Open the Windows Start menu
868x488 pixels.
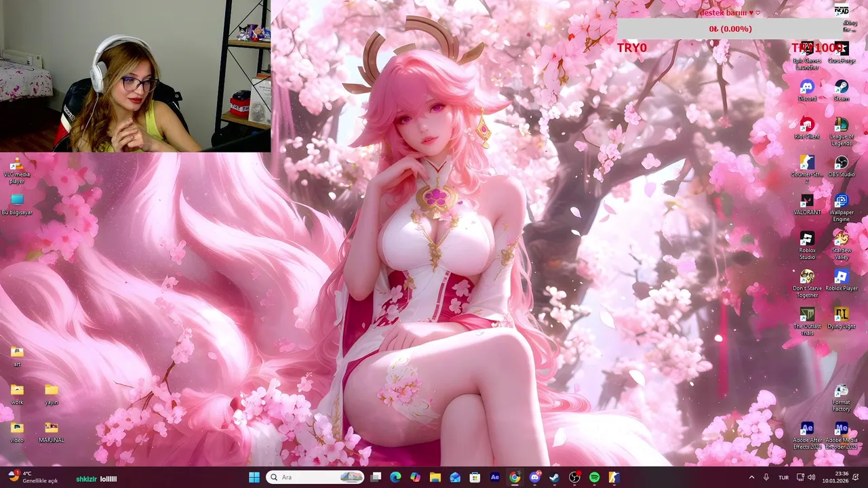(254, 477)
